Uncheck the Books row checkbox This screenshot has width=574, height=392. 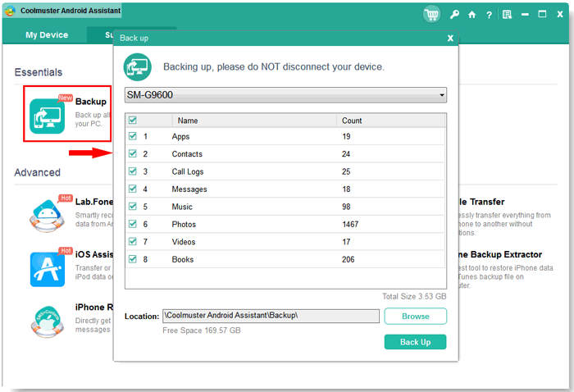tap(133, 259)
